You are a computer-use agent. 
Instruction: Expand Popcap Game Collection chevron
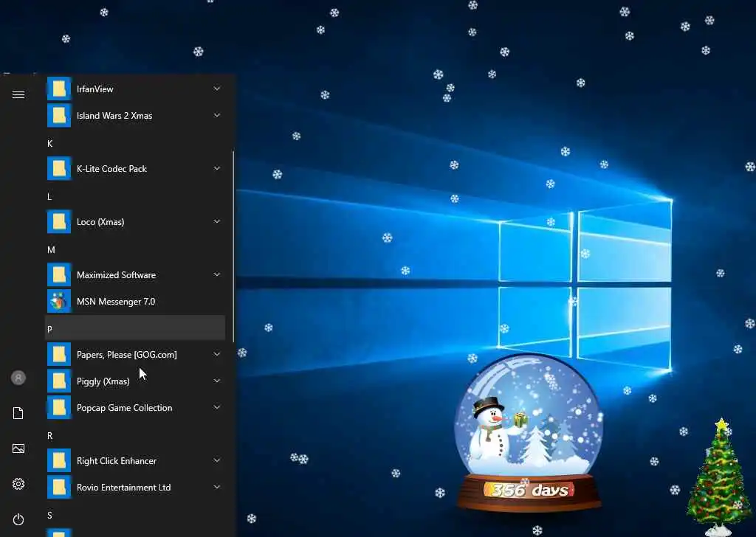(x=217, y=407)
